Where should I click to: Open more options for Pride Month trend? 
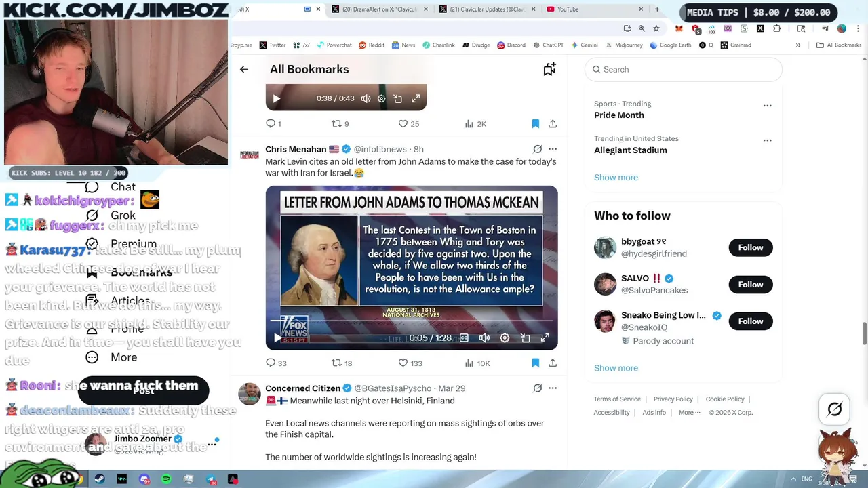click(x=768, y=106)
